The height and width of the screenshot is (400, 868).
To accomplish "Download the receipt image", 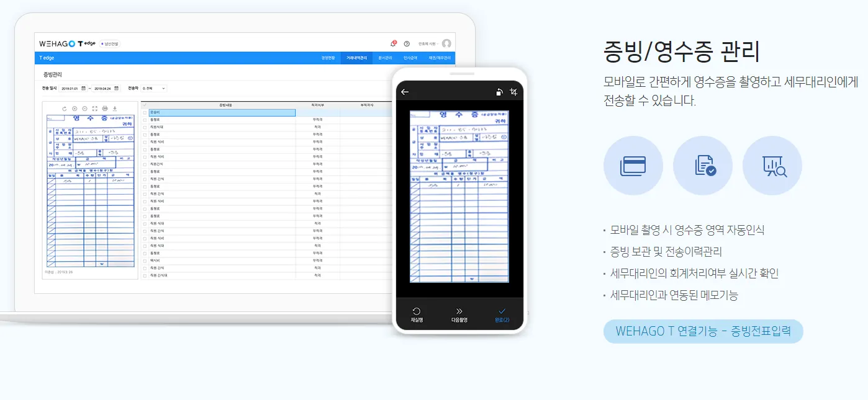I will click(x=115, y=108).
